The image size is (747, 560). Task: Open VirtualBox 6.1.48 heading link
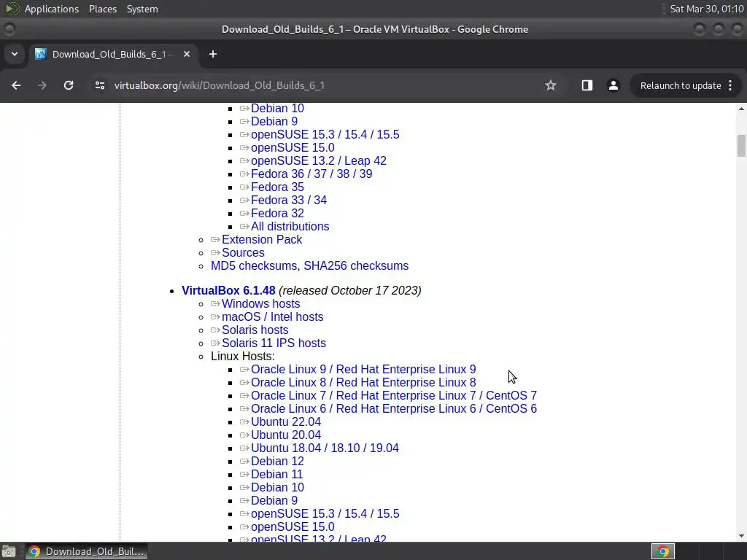228,290
